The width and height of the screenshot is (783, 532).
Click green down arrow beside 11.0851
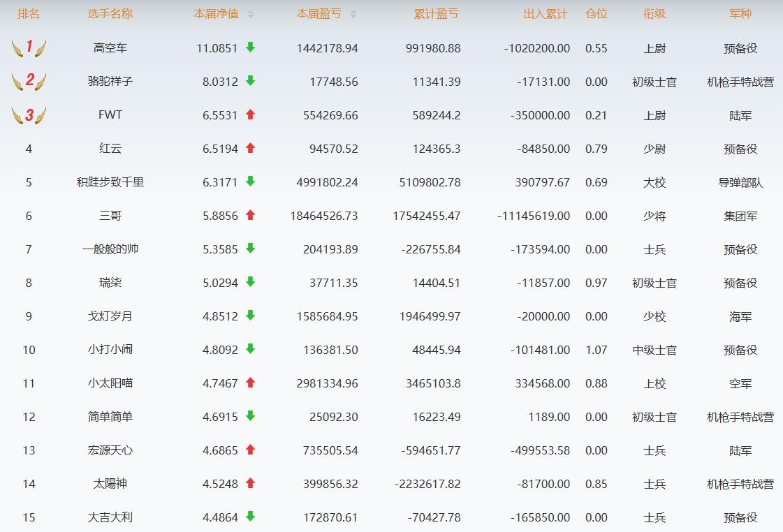(250, 47)
